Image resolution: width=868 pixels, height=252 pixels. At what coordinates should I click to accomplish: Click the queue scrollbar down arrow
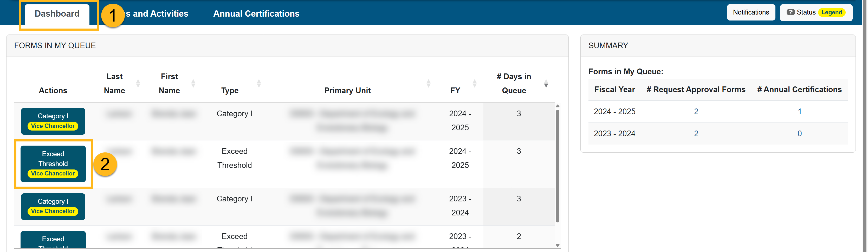558,245
